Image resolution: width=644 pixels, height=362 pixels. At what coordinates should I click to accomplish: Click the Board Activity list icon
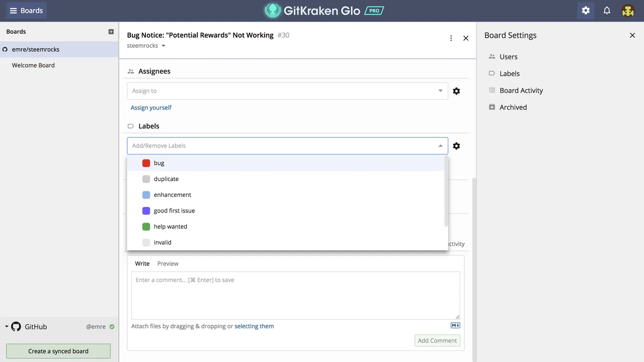tap(492, 91)
